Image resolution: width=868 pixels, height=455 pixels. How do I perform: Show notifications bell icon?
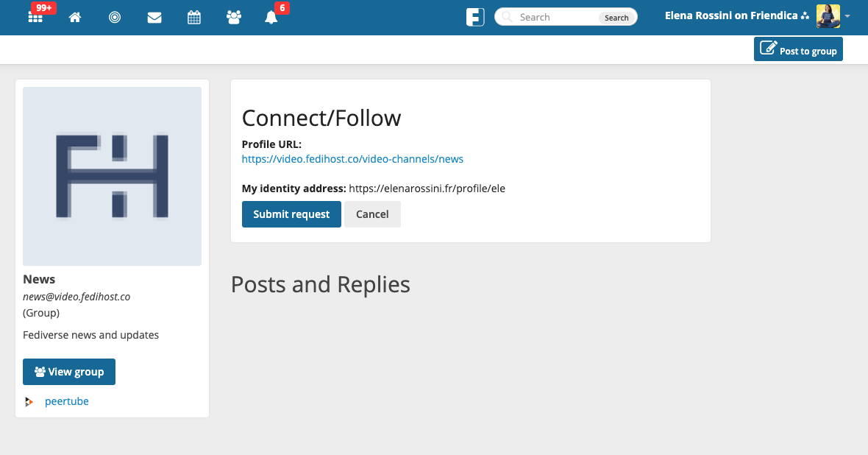click(271, 18)
